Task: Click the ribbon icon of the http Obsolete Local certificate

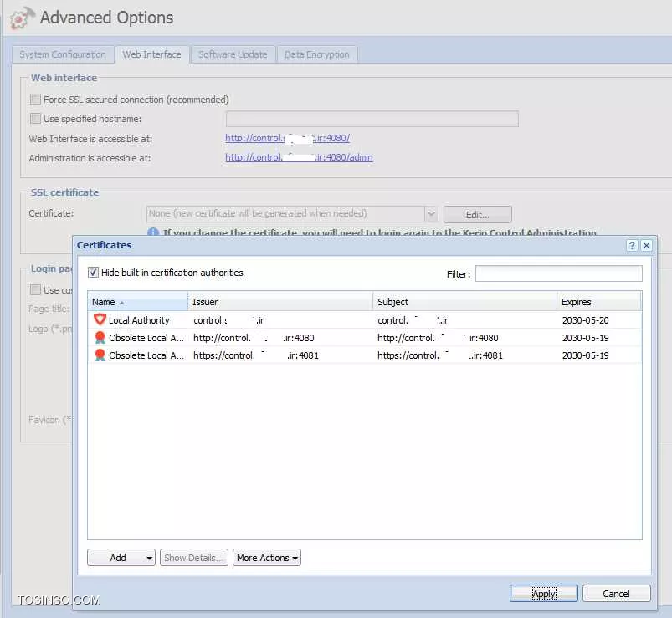Action: pos(100,338)
